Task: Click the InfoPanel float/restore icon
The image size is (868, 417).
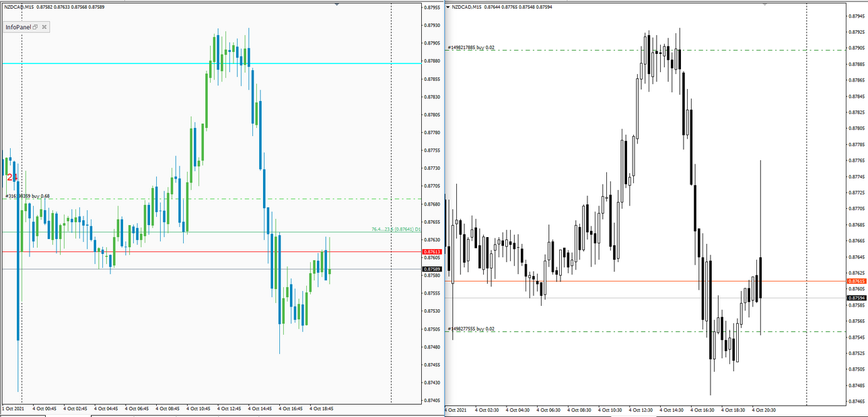Action: coord(35,27)
